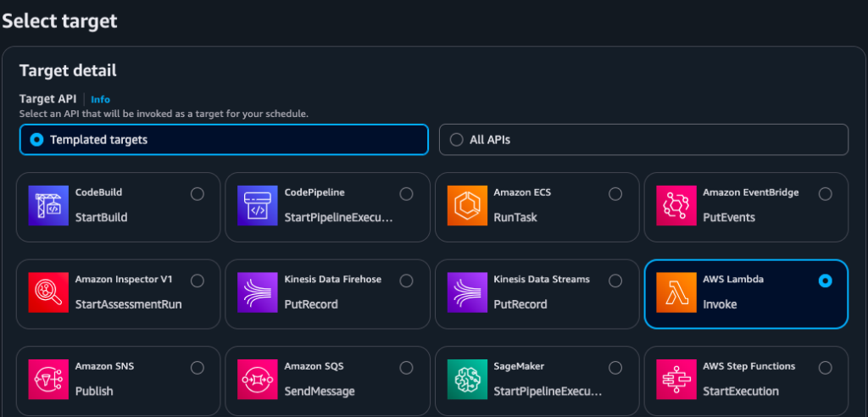The width and height of the screenshot is (868, 417).
Task: Click the CodePipeline service icon
Action: point(259,206)
